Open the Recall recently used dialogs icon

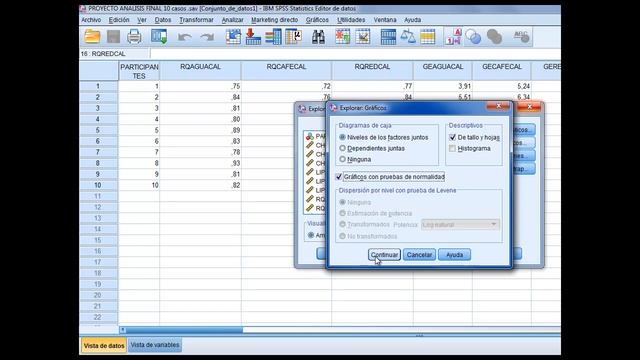pos(159,37)
